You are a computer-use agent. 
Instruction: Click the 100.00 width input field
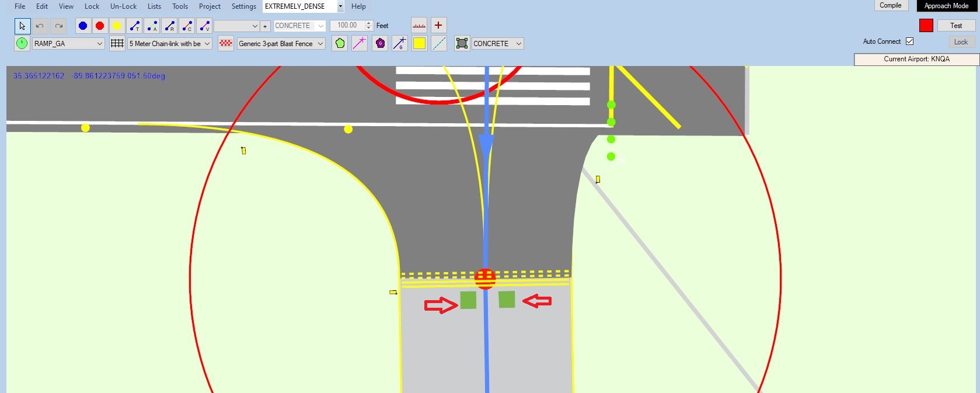pos(348,26)
